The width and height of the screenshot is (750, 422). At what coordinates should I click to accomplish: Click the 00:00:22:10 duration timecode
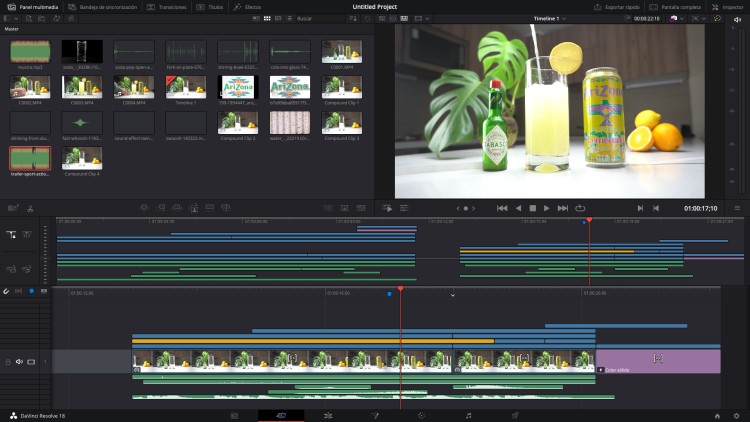click(x=647, y=18)
